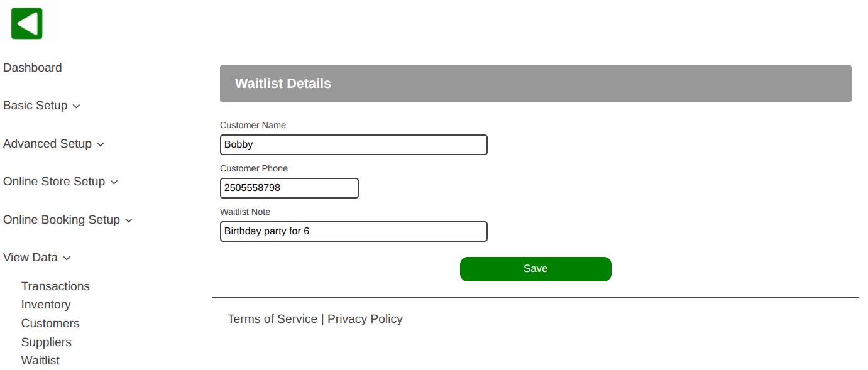Collapse the View Data section

pos(36,258)
